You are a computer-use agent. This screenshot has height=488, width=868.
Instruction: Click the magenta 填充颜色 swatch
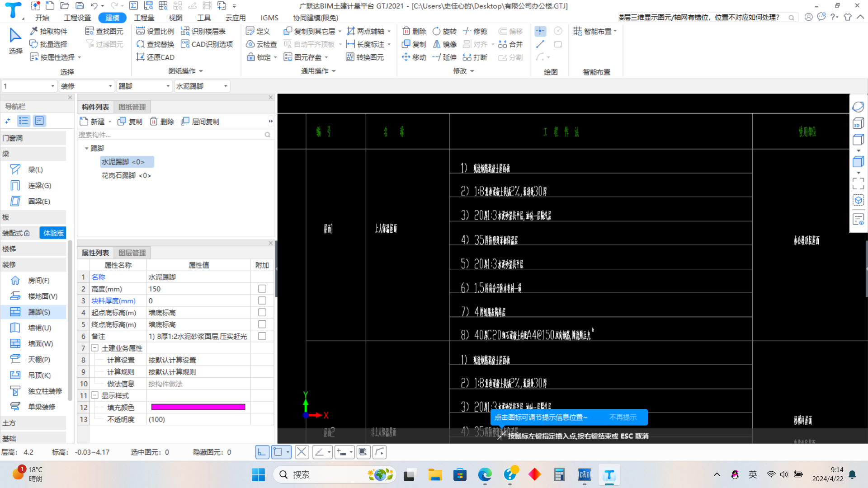pyautogui.click(x=198, y=407)
